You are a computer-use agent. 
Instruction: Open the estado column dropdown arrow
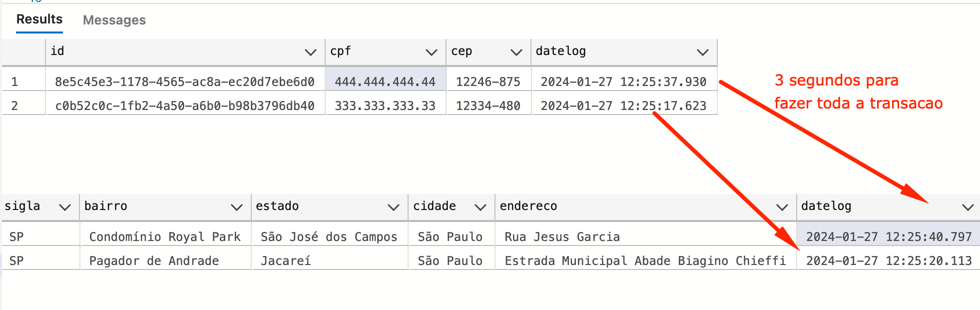click(394, 207)
